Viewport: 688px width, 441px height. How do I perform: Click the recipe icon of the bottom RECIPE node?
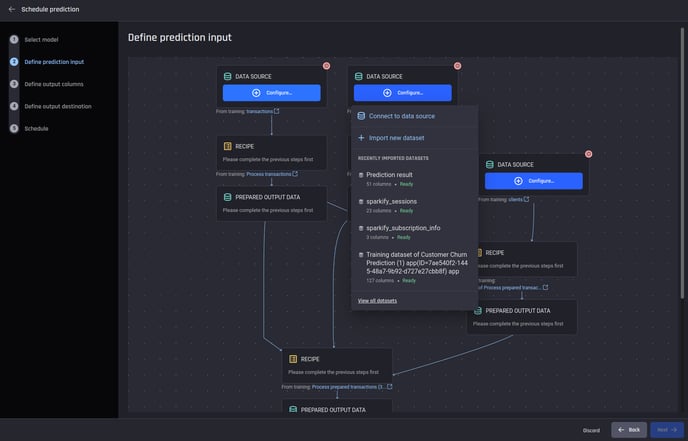pyautogui.click(x=293, y=359)
